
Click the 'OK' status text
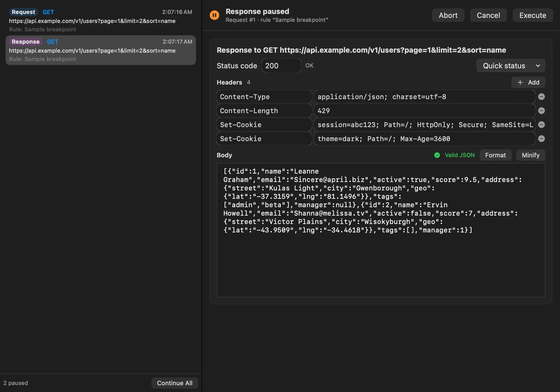point(309,66)
